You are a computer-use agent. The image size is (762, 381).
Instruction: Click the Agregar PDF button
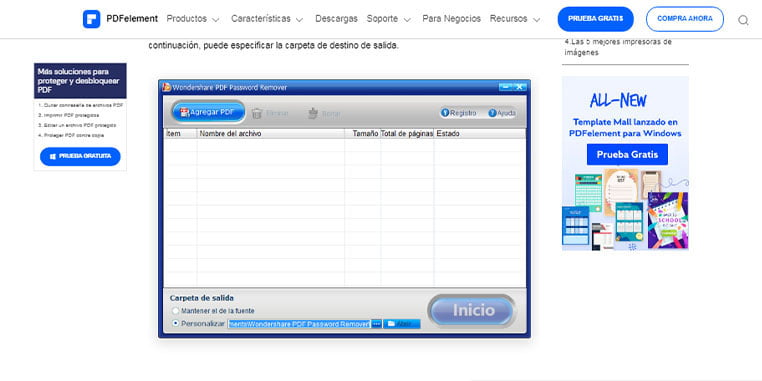[208, 112]
